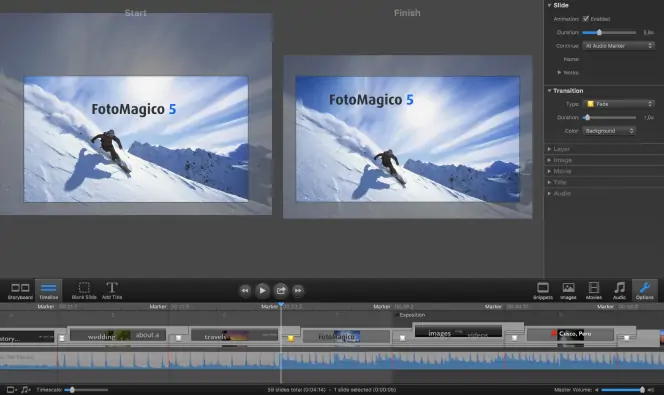Click the Finish preview image of the skier

407,139
